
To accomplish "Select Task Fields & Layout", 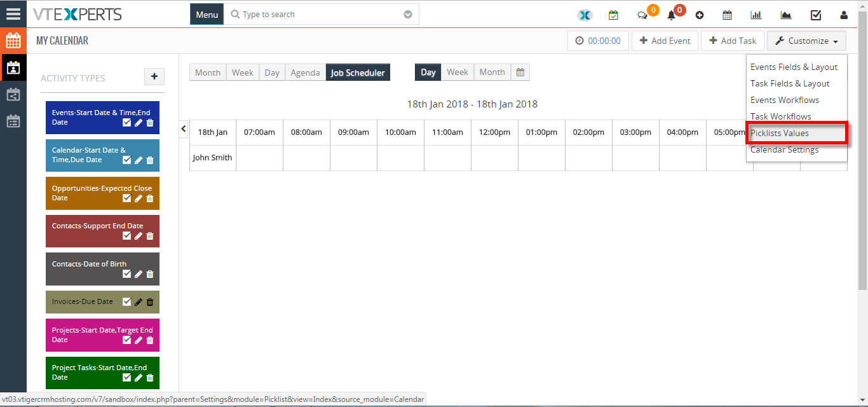I will pyautogui.click(x=790, y=83).
